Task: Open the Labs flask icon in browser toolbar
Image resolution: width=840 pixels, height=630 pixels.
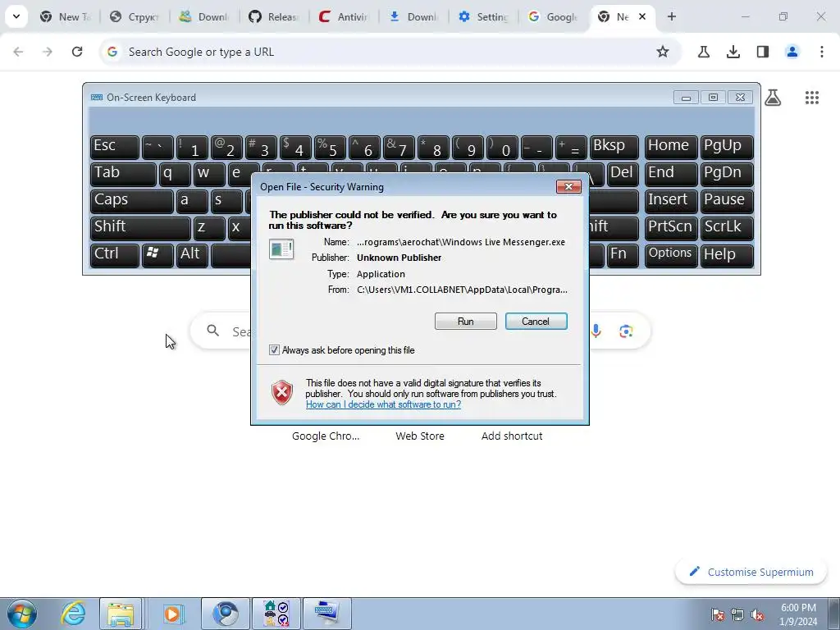Action: [704, 52]
